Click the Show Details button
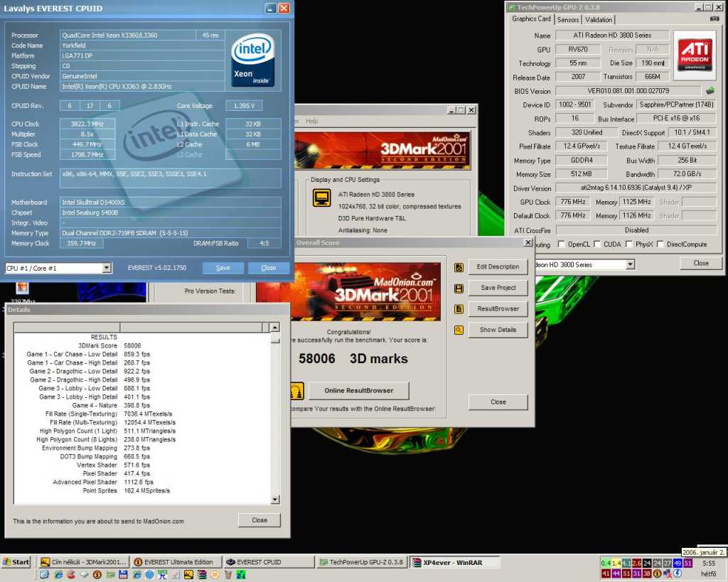Screen dimensions: 728x582 tap(498, 330)
